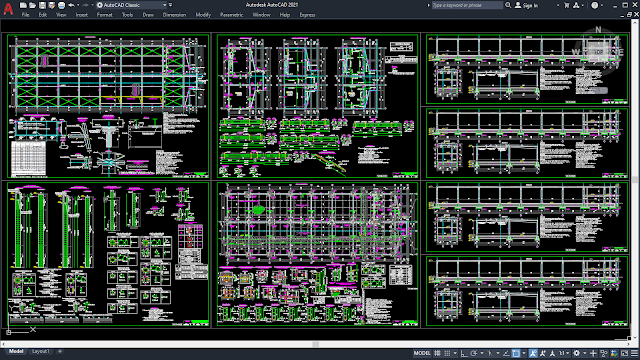Create a new drawing from Quick Access toolbar
This screenshot has height=360, width=640.
[x=23, y=5]
